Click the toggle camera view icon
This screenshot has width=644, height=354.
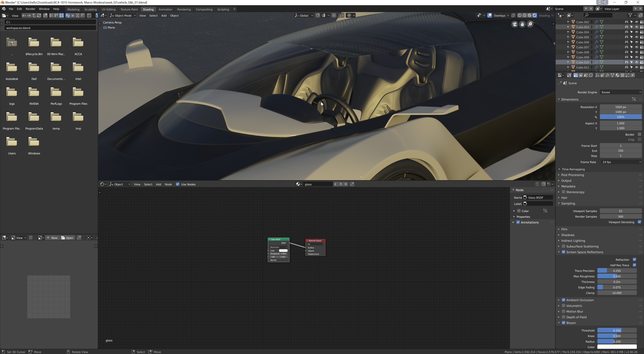(x=515, y=24)
